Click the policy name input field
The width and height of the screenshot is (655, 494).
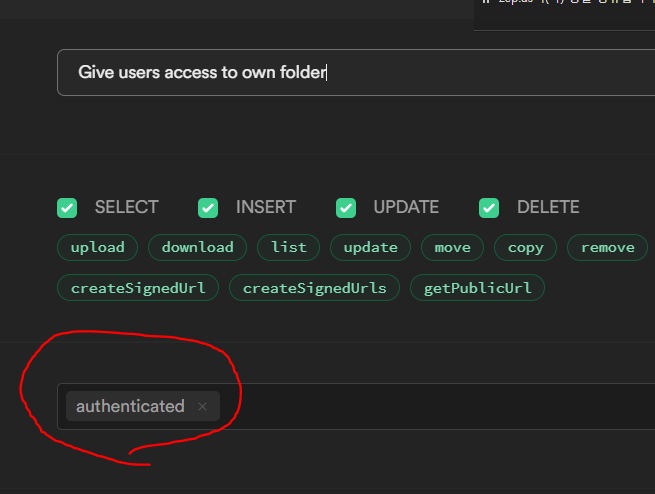[x=356, y=73]
